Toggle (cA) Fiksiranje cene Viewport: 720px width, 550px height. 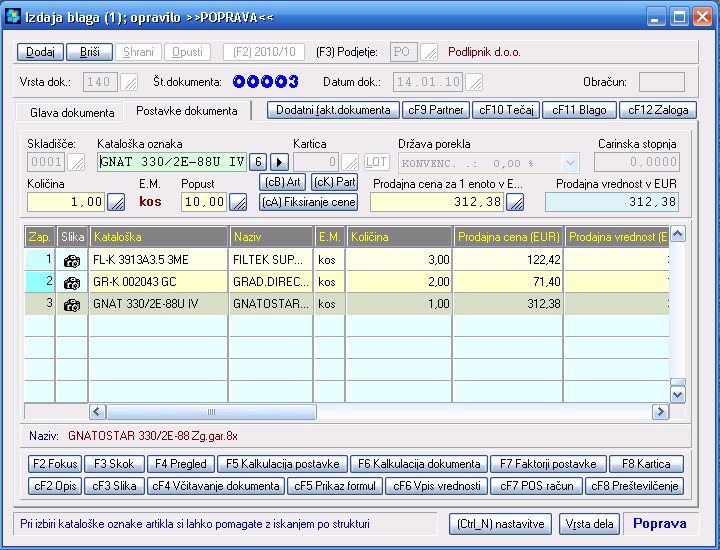pyautogui.click(x=308, y=202)
